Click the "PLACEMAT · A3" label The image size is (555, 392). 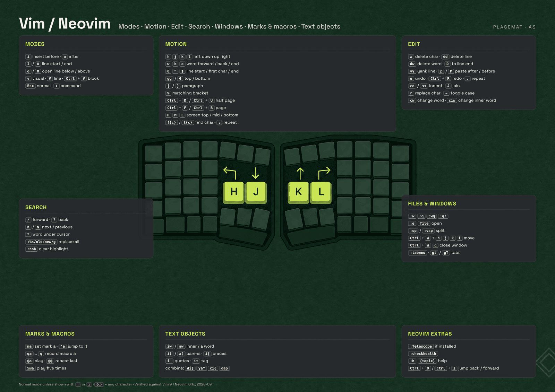514,27
